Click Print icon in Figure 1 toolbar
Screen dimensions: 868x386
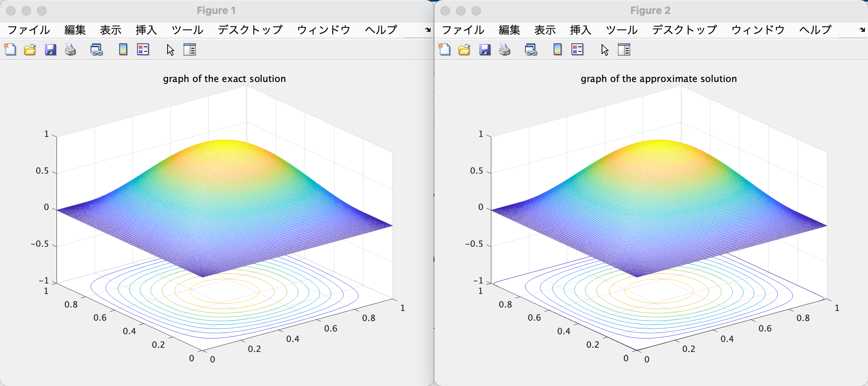(x=70, y=50)
